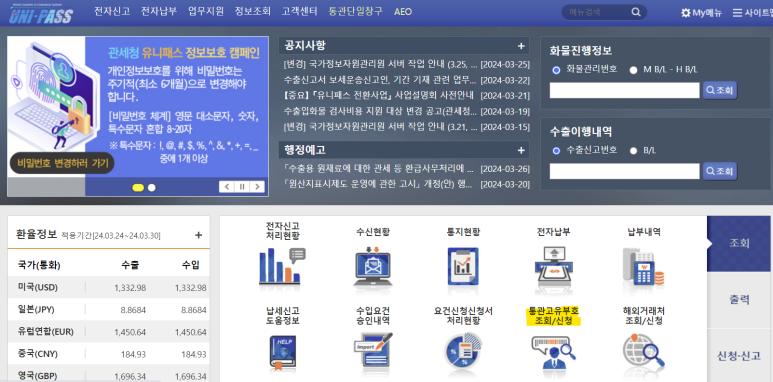Open the 요건신청신청서 처리현황 pie chart icon
This screenshot has height=382, width=773.
[463, 352]
